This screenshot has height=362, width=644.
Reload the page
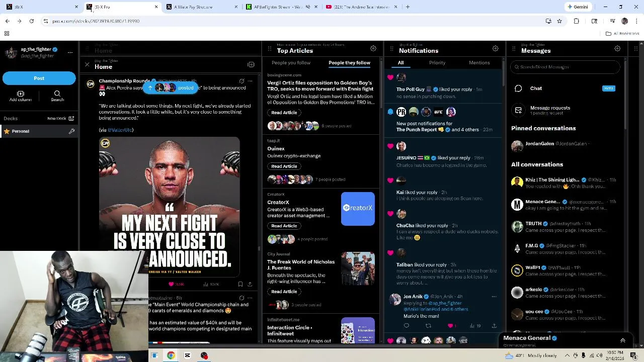point(32,21)
